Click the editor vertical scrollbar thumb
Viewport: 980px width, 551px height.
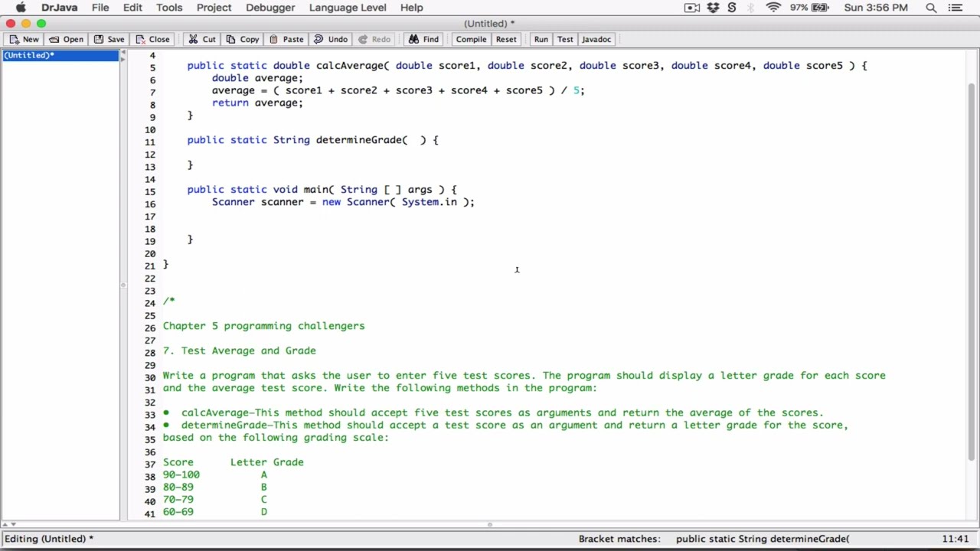click(x=972, y=272)
